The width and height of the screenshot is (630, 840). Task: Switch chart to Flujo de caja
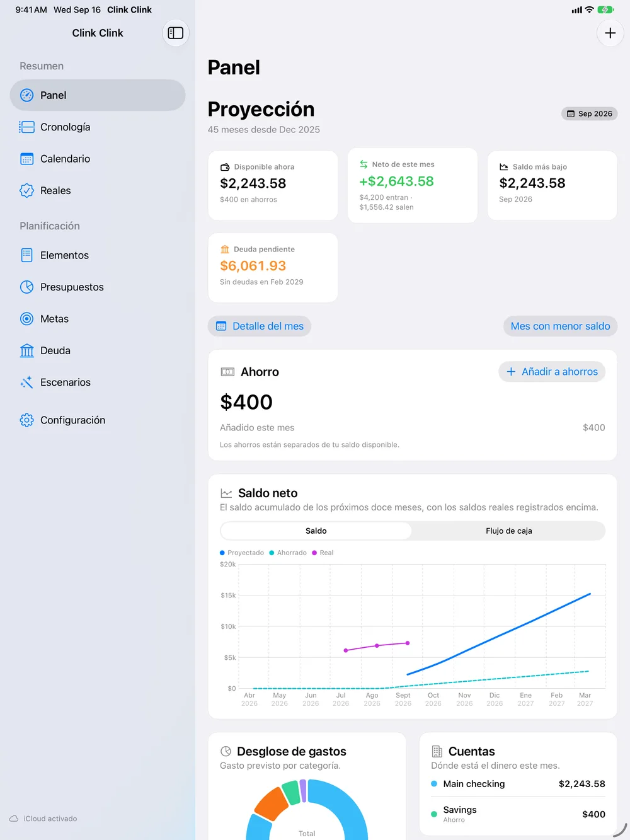pyautogui.click(x=509, y=531)
